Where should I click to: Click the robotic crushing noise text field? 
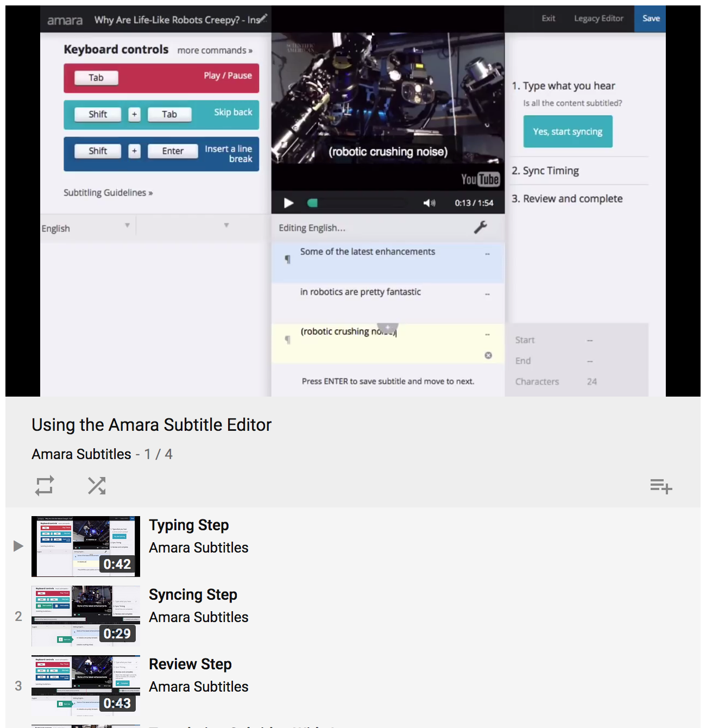pyautogui.click(x=388, y=343)
